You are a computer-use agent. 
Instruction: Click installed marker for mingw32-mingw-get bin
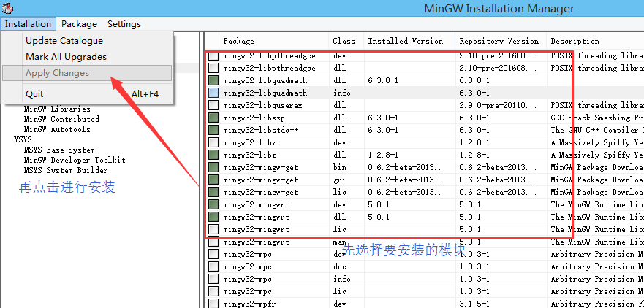tap(213, 167)
